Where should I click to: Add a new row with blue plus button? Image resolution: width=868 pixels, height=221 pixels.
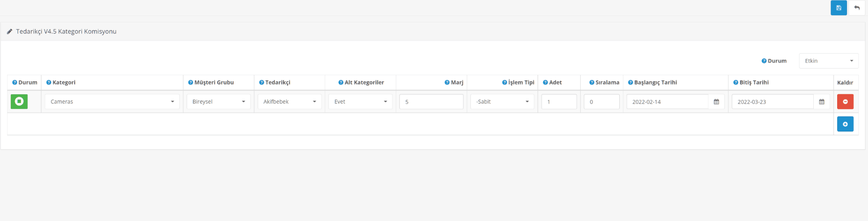(x=845, y=124)
